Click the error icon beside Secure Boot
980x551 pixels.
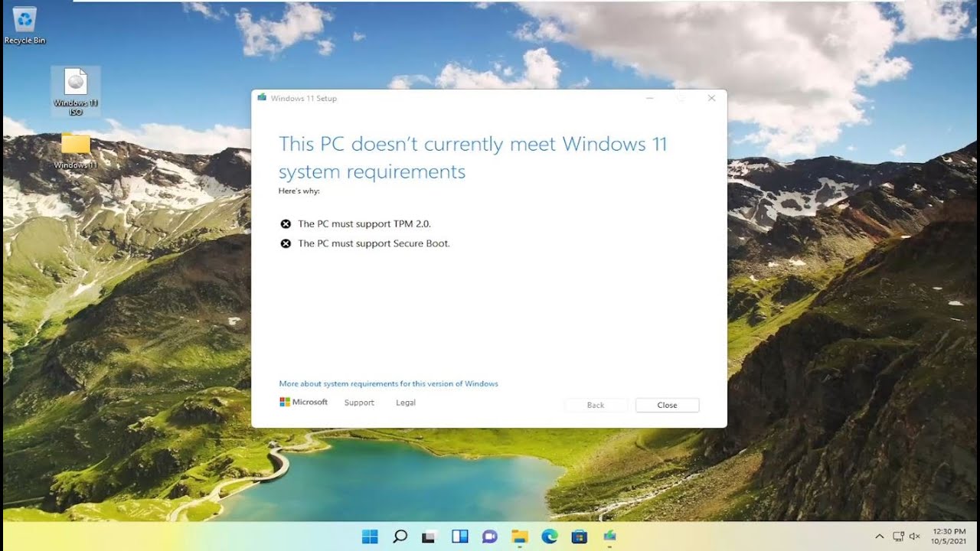(286, 244)
